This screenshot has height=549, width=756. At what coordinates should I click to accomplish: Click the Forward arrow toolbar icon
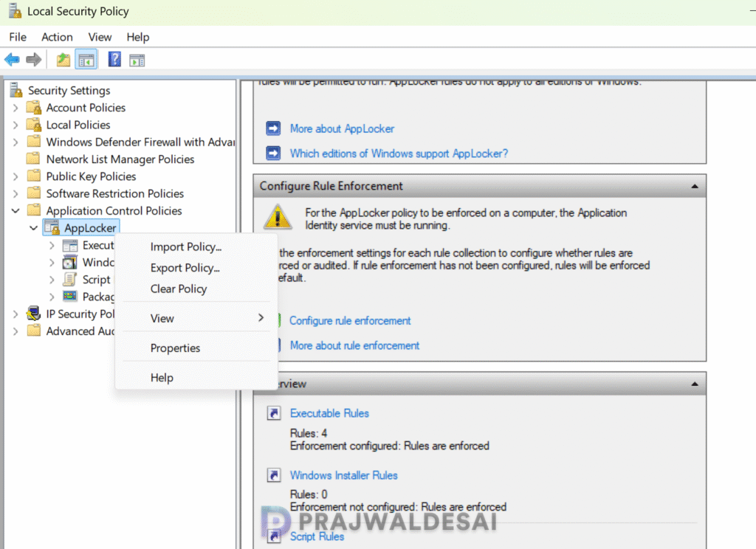[34, 60]
